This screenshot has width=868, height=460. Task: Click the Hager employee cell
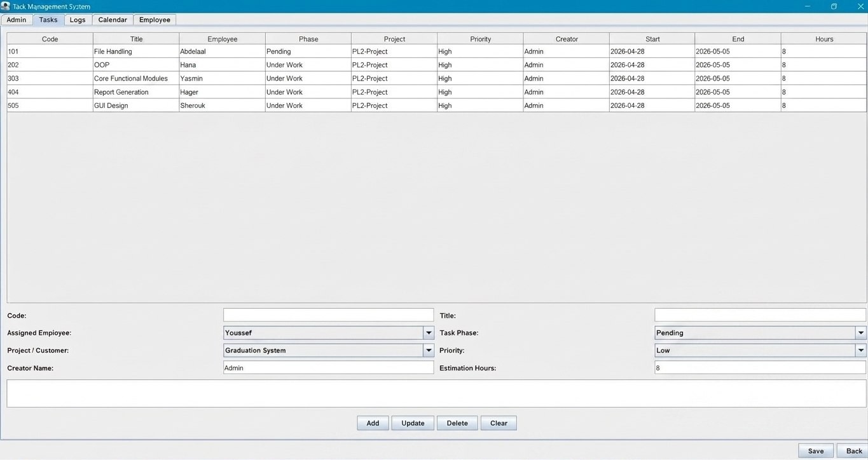coord(222,92)
